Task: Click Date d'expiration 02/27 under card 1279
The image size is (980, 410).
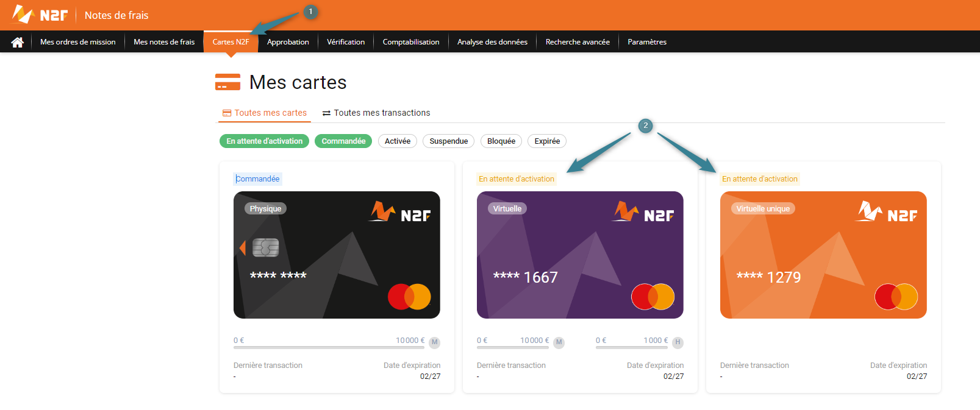Action: click(898, 370)
